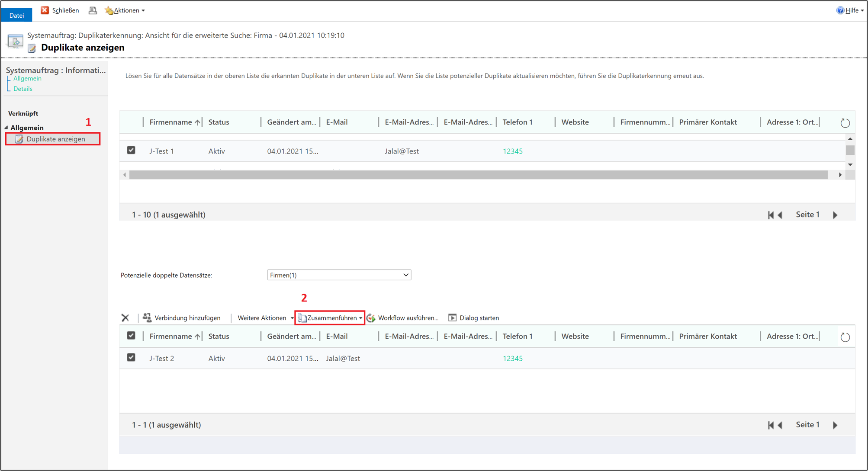Open the Potenzielle doppelte Datensätze Firmen(1) dropdown
The image size is (868, 471).
[339, 275]
